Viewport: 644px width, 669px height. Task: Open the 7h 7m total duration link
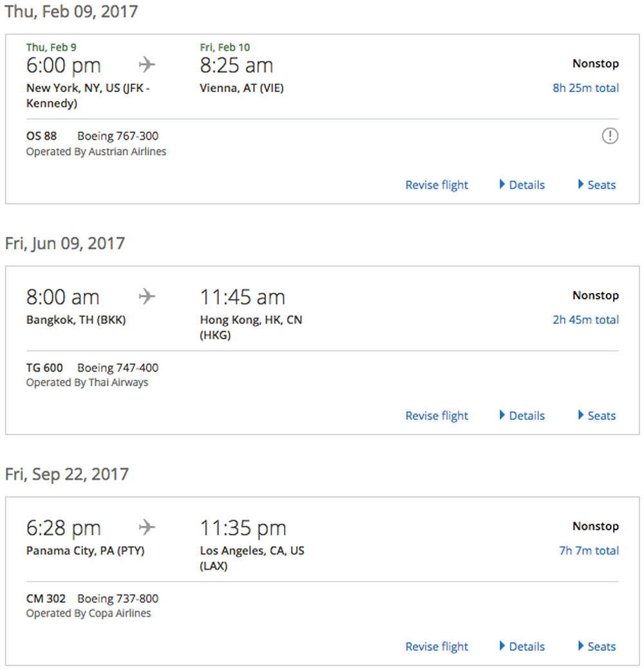pos(589,551)
